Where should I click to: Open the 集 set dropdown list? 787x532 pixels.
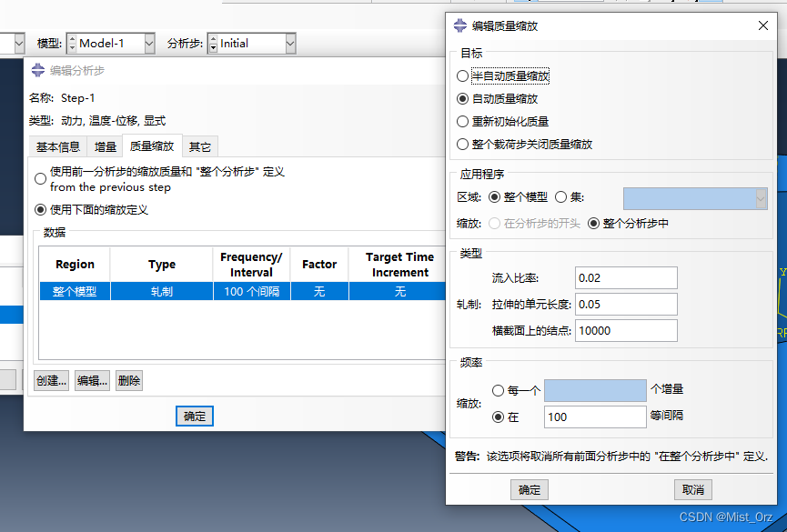pos(761,197)
